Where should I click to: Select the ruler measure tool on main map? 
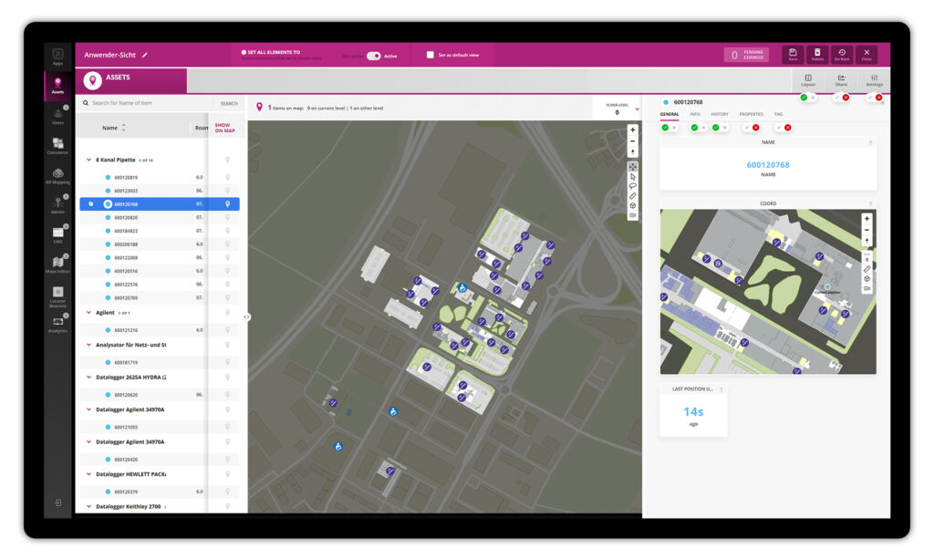click(x=633, y=195)
